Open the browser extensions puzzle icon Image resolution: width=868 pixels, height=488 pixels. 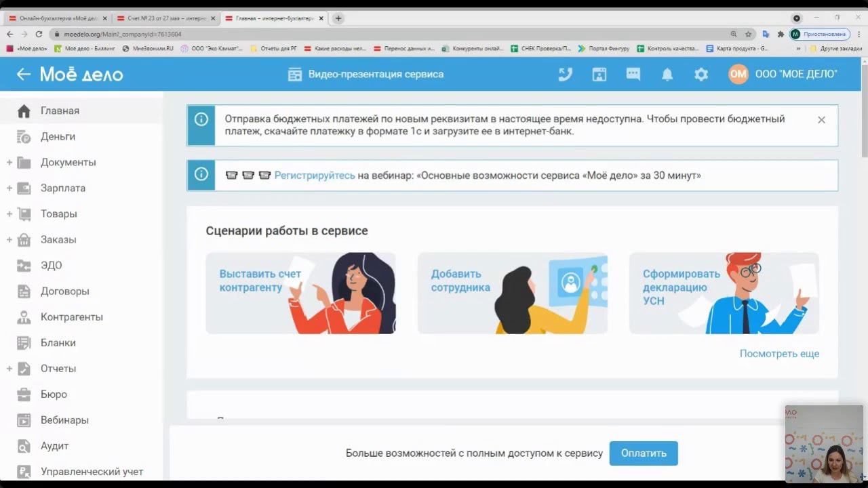781,34
